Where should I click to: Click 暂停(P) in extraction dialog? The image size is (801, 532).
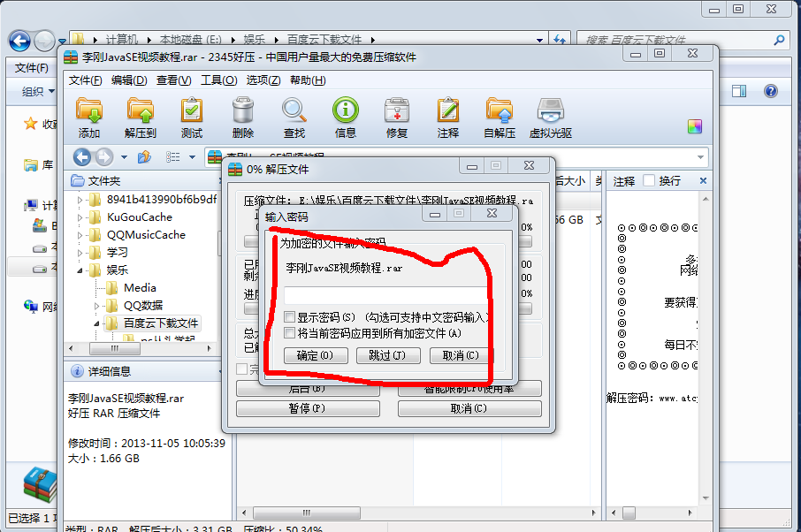tap(308, 408)
